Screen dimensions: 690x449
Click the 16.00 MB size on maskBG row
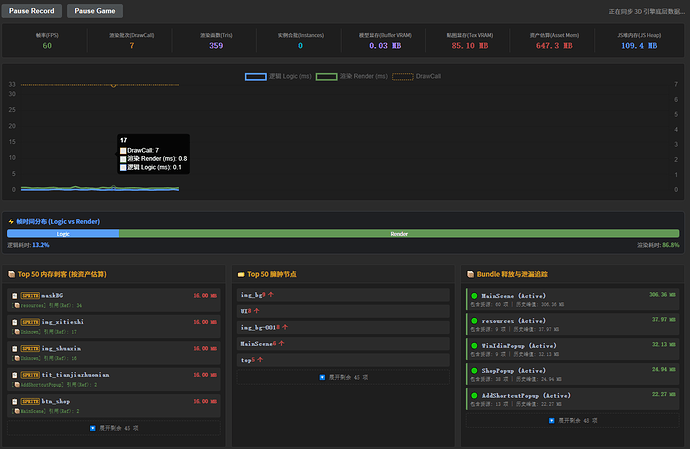(205, 296)
